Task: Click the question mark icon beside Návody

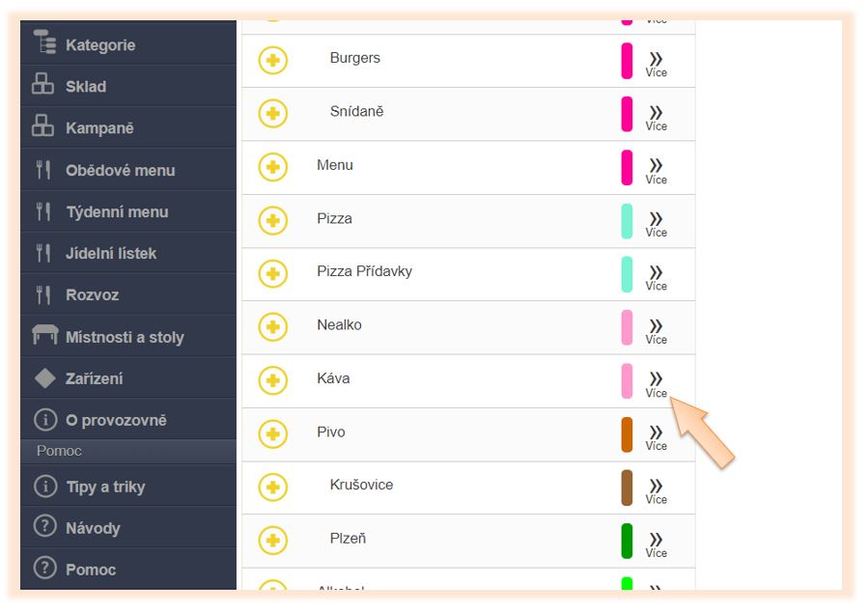Action: pyautogui.click(x=44, y=525)
